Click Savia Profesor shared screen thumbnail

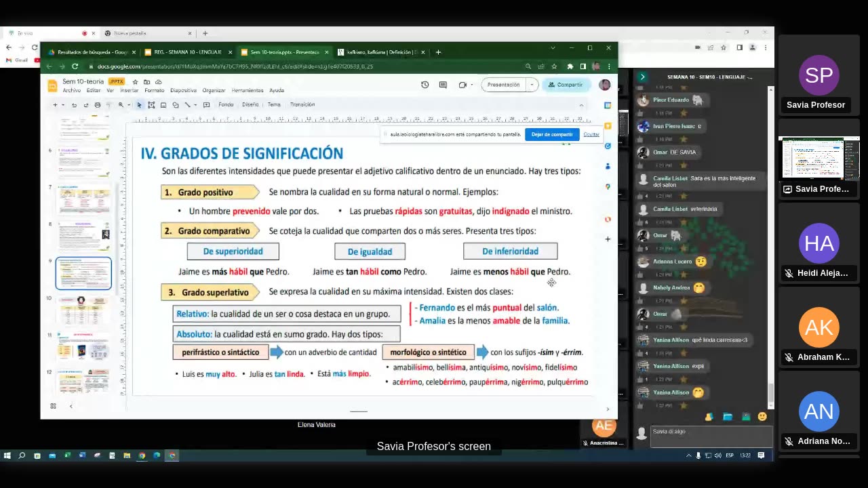(x=819, y=159)
